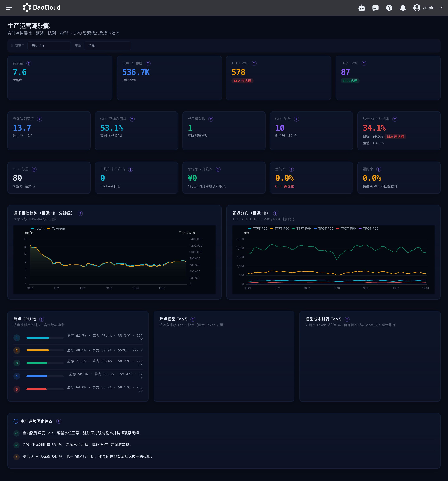The width and height of the screenshot is (448, 481).
Task: Show help tooltip for 平均单卡日收入
Action: [x=218, y=169]
